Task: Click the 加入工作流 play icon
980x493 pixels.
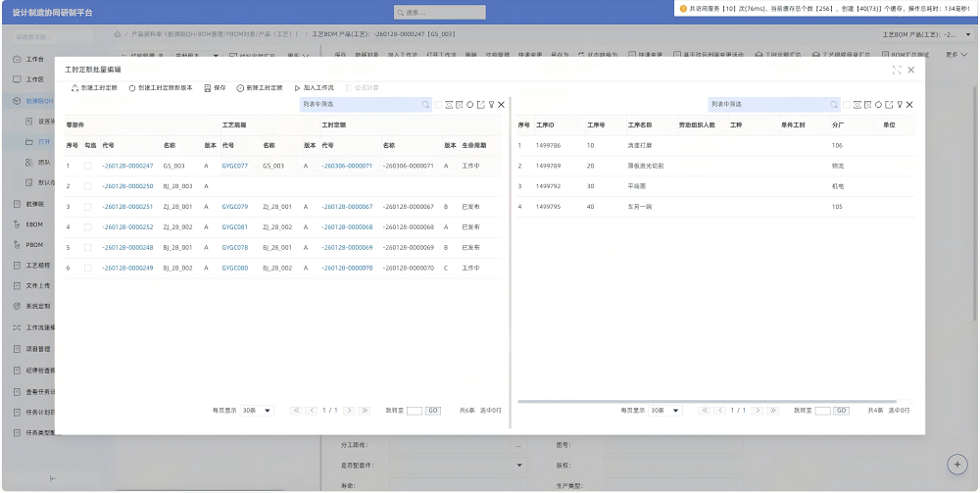Action: 298,88
